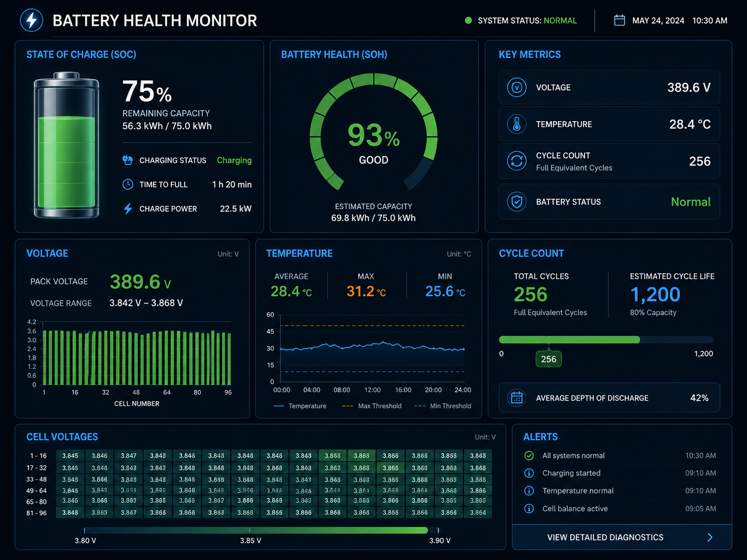The height and width of the screenshot is (560, 747).
Task: Click the 56.3 kWh / 75.0 kWh remaining capacity
Action: 167,126
